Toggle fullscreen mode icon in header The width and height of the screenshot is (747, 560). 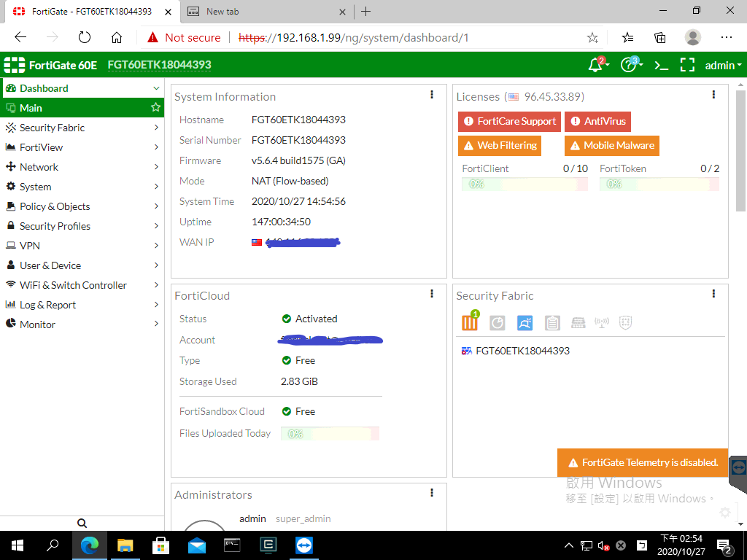coord(687,65)
